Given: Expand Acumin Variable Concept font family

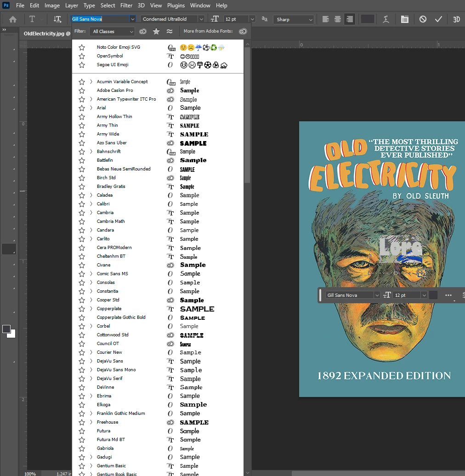Looking at the screenshot, I should pyautogui.click(x=91, y=82).
